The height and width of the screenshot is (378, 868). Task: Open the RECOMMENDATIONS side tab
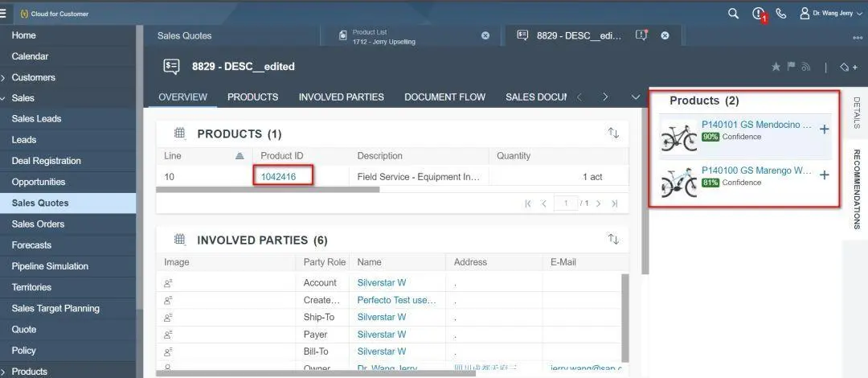click(x=857, y=189)
